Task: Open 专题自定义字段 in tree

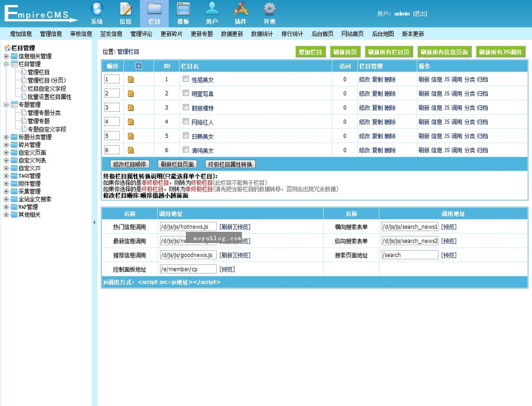Action: [x=47, y=129]
